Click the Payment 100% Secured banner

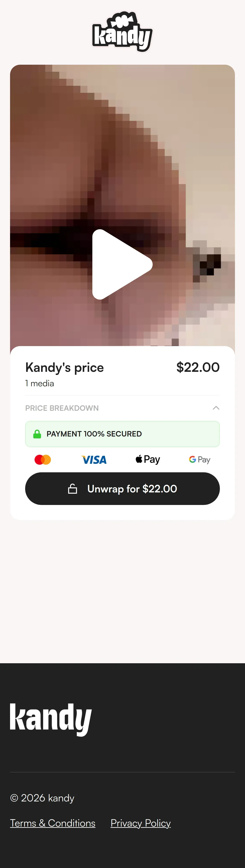pyautogui.click(x=122, y=434)
